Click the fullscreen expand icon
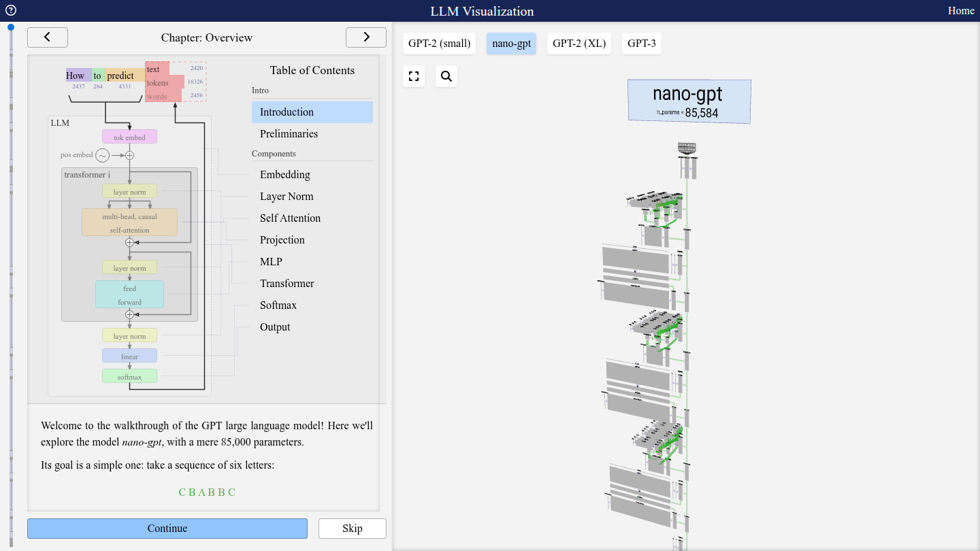The image size is (980, 551). tap(414, 76)
